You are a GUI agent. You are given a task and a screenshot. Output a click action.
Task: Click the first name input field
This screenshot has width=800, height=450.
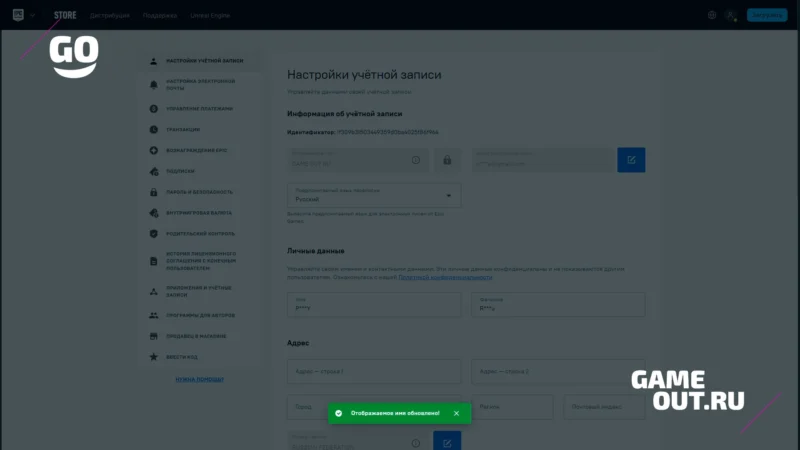[374, 305]
